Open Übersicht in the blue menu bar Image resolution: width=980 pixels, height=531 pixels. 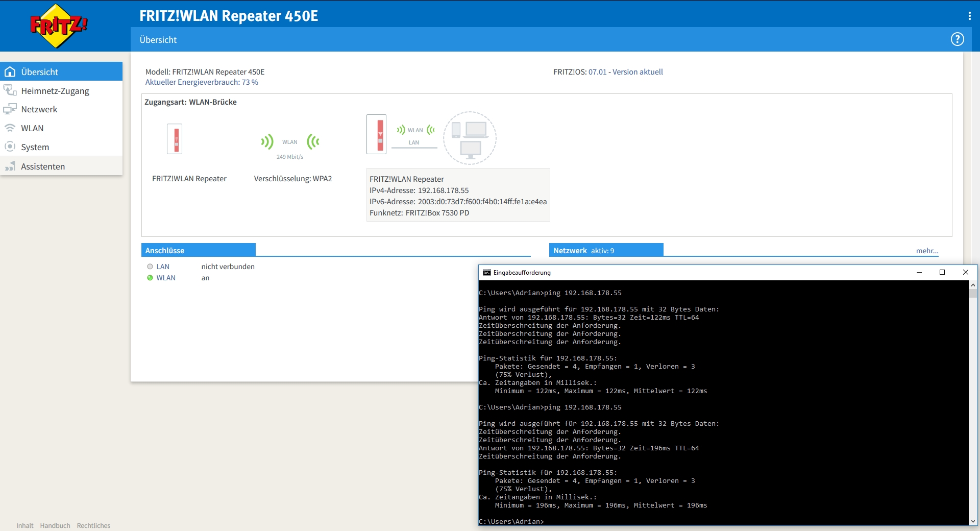click(158, 39)
